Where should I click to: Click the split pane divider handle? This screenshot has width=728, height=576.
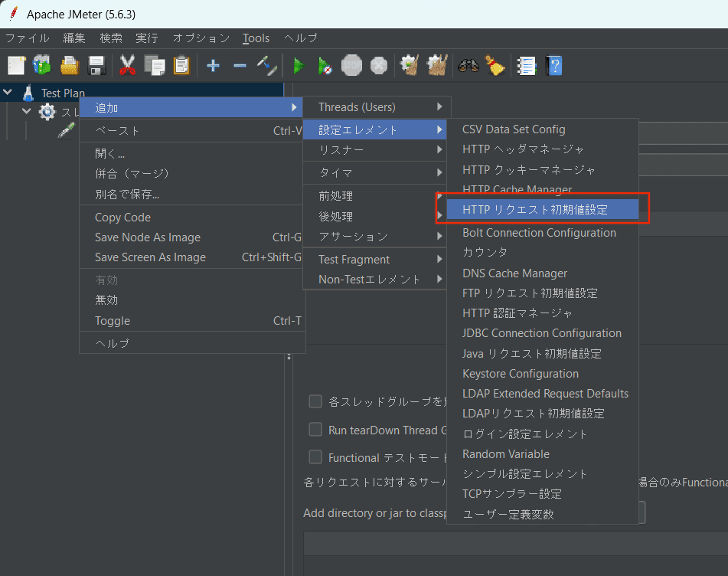[x=289, y=357]
